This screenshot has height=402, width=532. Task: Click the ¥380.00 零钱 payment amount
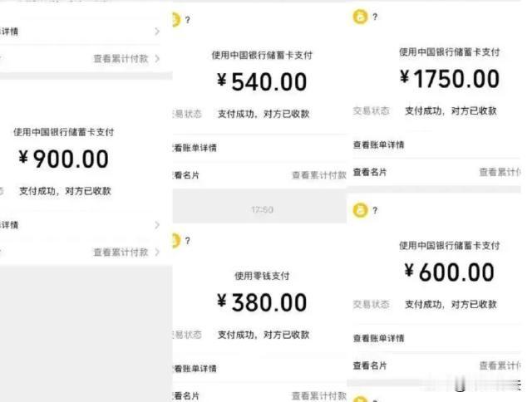(x=262, y=302)
